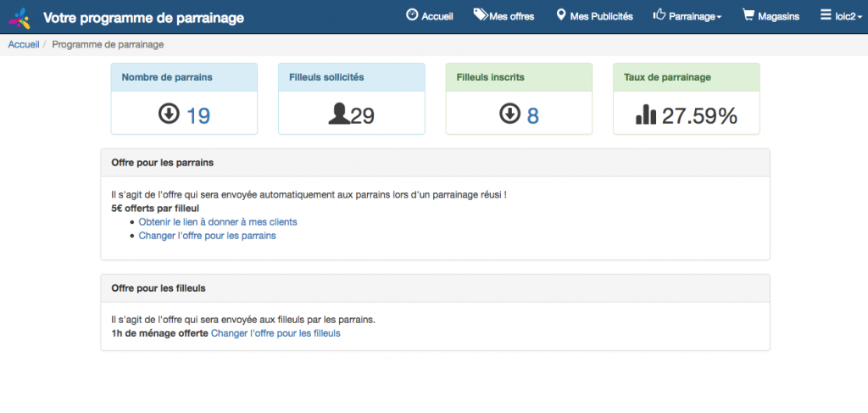The height and width of the screenshot is (413, 868).
Task: Click the clock icon beside Accueil
Action: pyautogui.click(x=412, y=14)
